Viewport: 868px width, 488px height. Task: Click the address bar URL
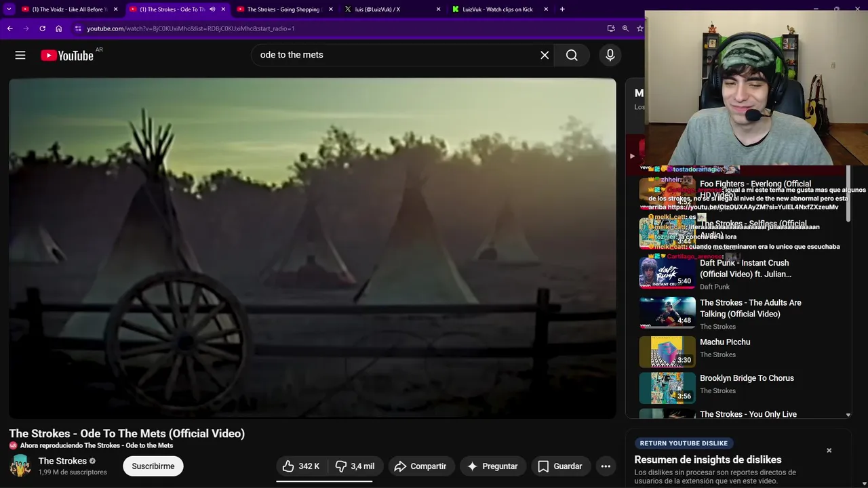tap(191, 28)
